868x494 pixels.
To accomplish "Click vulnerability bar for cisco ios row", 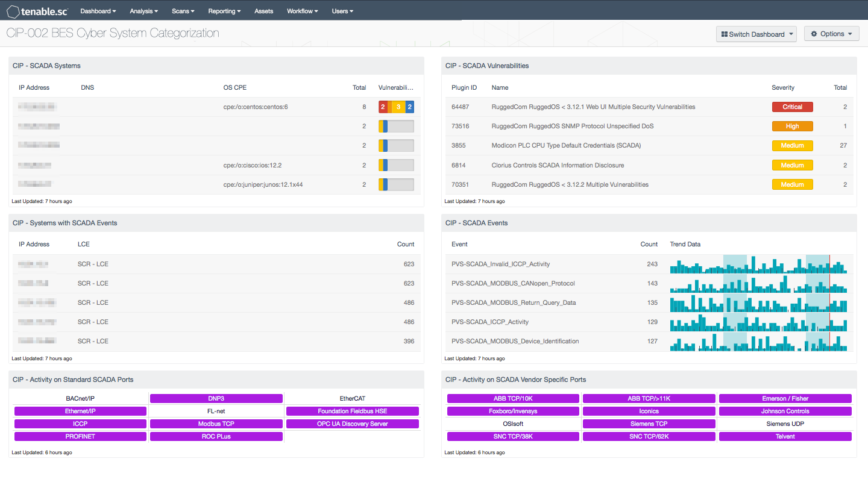I will (x=396, y=165).
